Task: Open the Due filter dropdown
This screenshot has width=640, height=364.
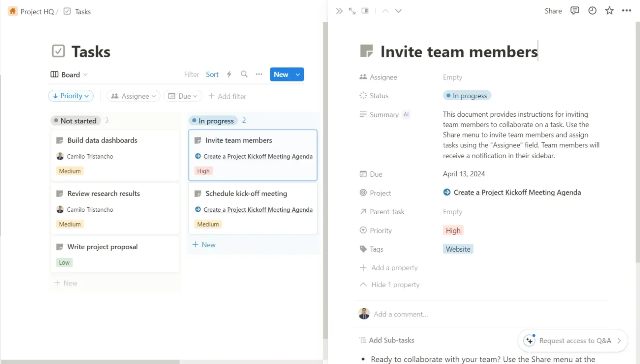Action: point(183,96)
